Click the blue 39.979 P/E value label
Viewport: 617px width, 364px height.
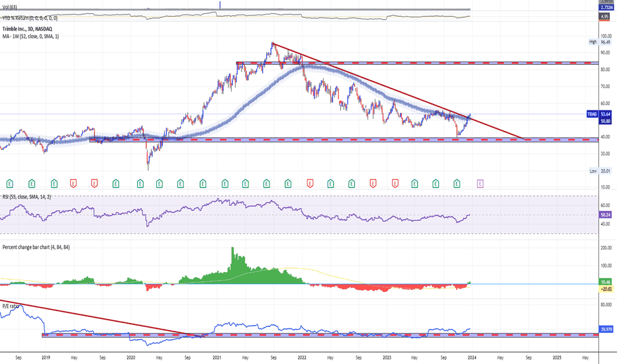pos(606,329)
